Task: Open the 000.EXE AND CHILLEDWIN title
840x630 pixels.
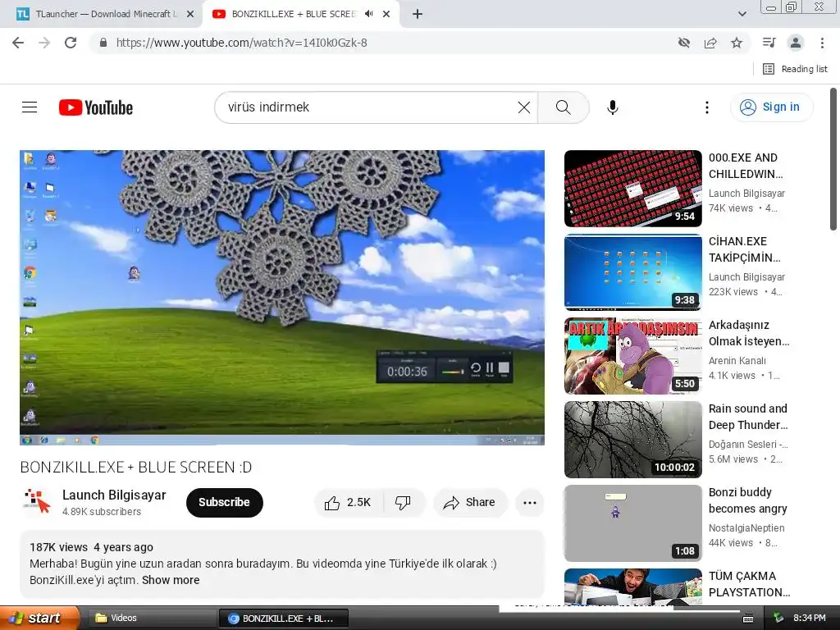Action: (x=745, y=166)
